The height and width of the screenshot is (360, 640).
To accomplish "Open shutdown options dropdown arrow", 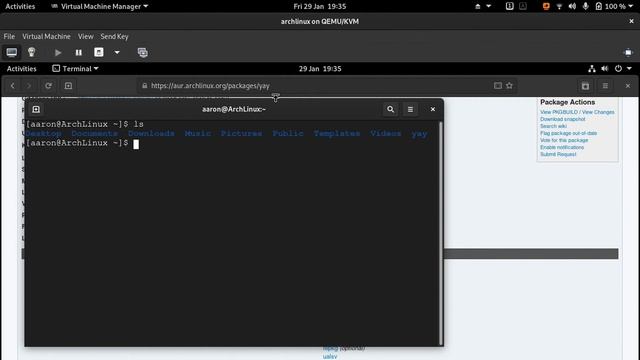I will point(117,53).
